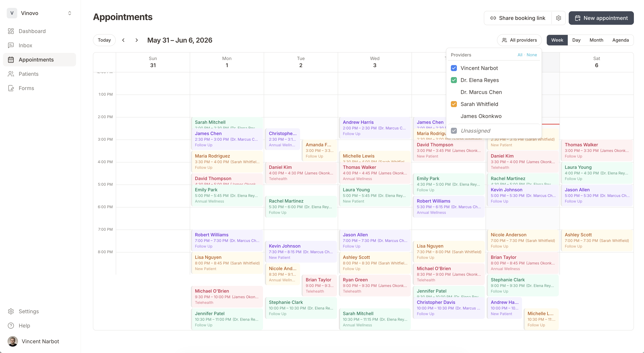Click the link icon on Share booking link

pos(493,18)
